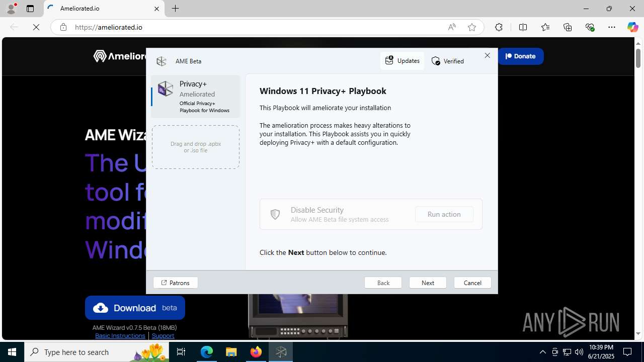Image resolution: width=644 pixels, height=362 pixels.
Task: Click the monitor image below the wizard
Action: (298, 316)
